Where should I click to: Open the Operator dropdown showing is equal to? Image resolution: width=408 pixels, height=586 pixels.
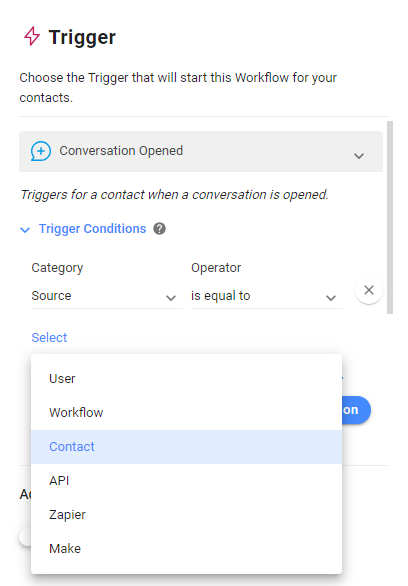pyautogui.click(x=267, y=296)
